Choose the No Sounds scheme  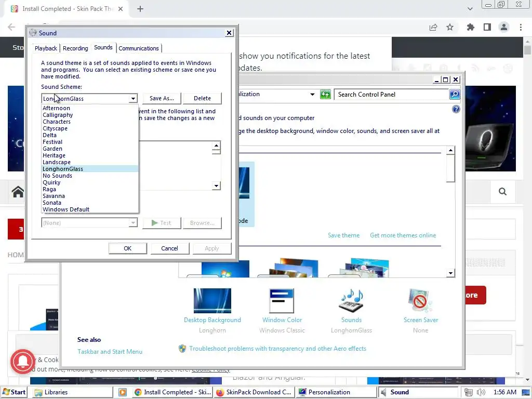point(90,176)
